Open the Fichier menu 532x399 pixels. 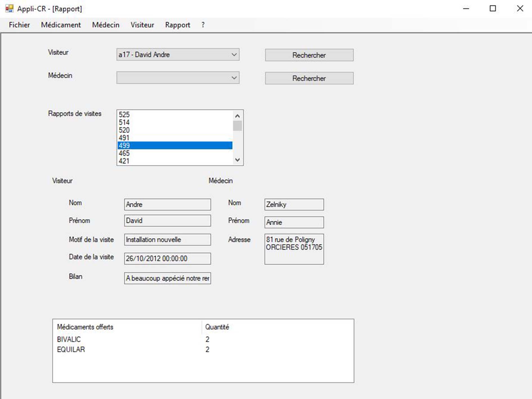coord(19,25)
